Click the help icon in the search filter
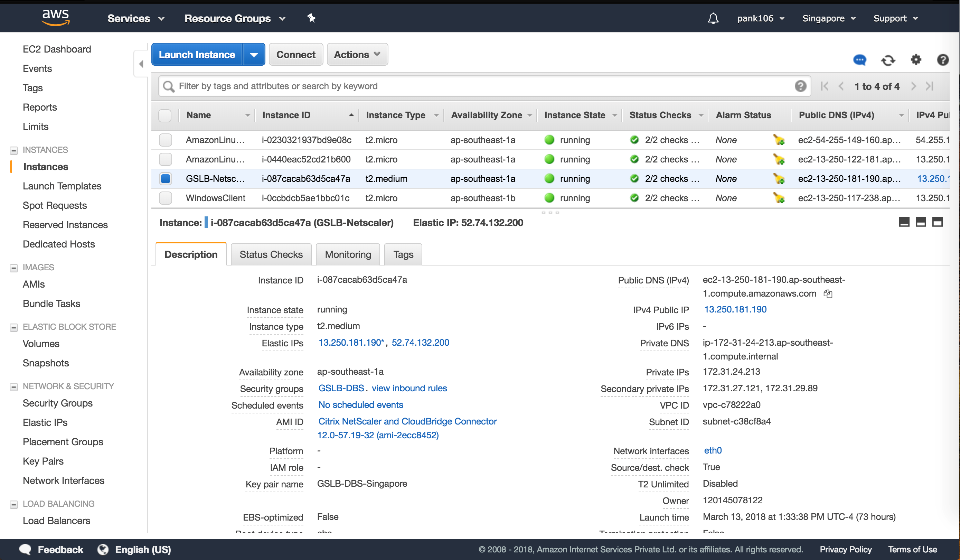Screen dimensions: 960x560 (800, 86)
